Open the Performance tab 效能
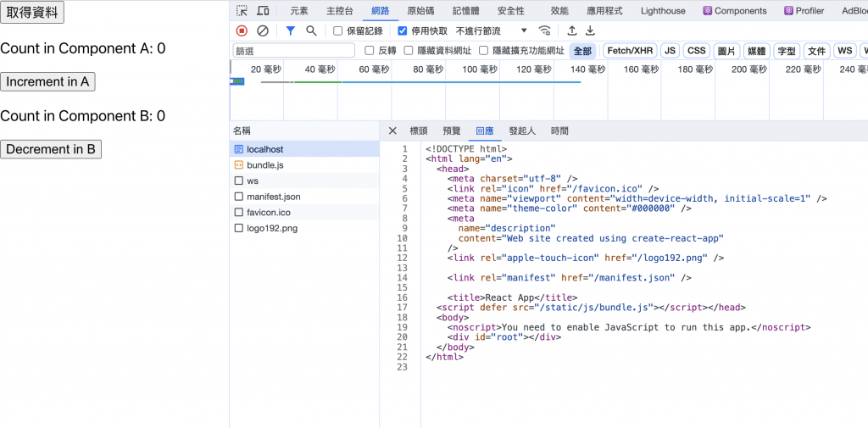The width and height of the screenshot is (868, 428). click(x=559, y=10)
